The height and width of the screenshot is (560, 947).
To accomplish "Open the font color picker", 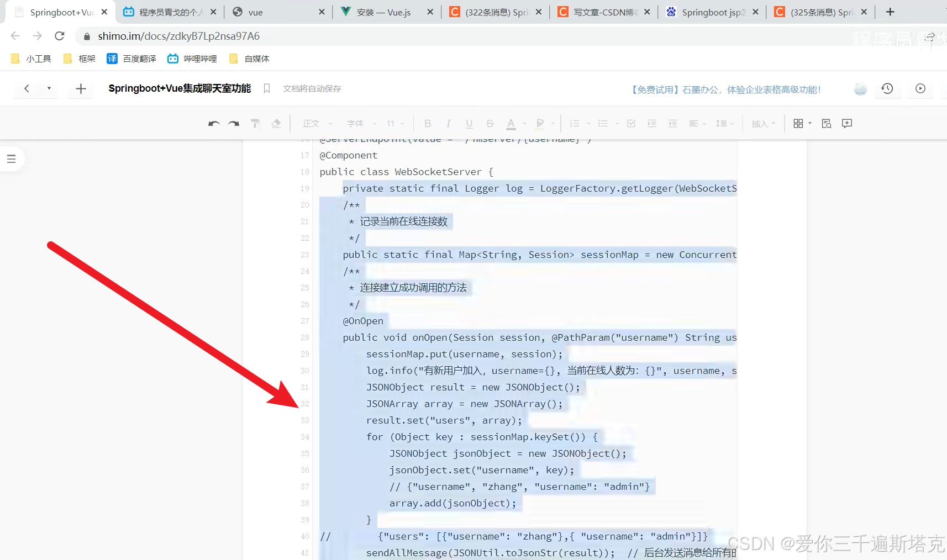I will coord(512,123).
